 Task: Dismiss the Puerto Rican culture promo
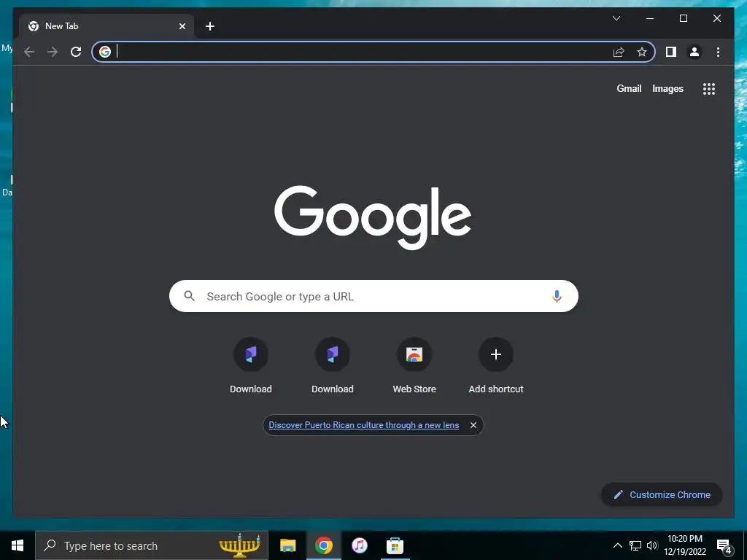pos(473,425)
